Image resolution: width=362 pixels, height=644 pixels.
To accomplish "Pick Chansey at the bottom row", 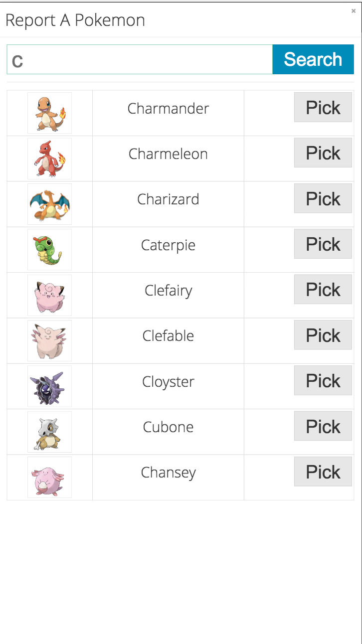I will click(x=323, y=471).
